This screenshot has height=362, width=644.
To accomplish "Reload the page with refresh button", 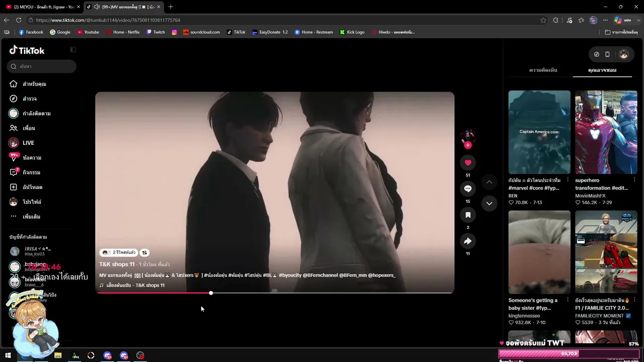I will click(19, 20).
